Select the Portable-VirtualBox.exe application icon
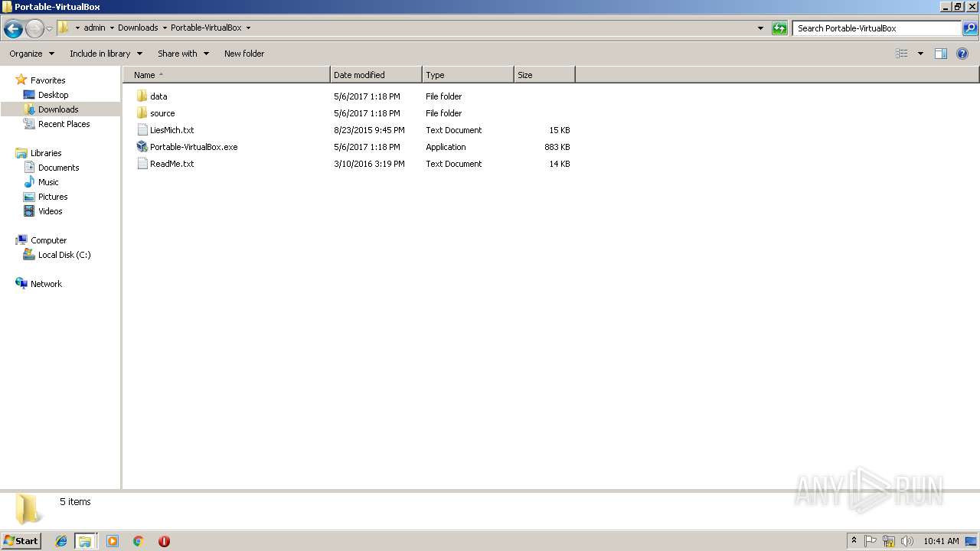The width and height of the screenshot is (980, 551). point(142,147)
